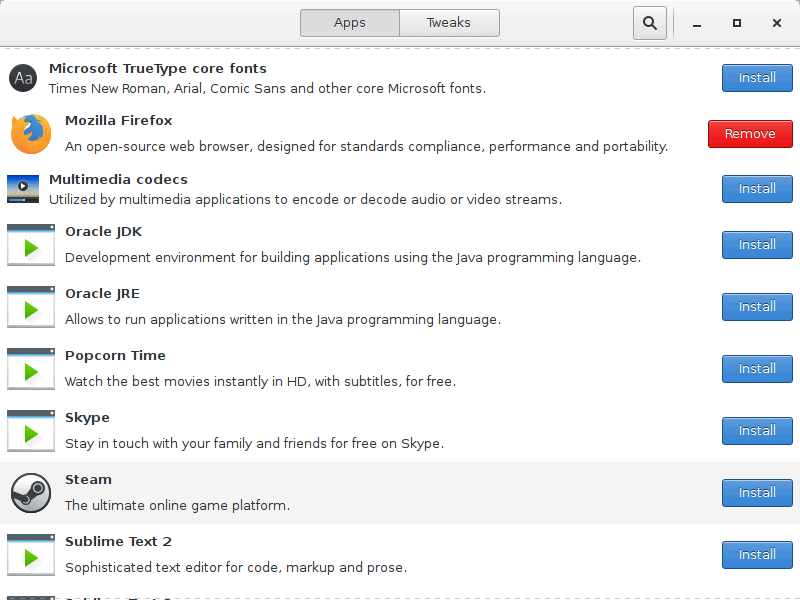The height and width of the screenshot is (600, 800).
Task: Select the 'Mozilla Firefox' title text
Action: point(118,120)
